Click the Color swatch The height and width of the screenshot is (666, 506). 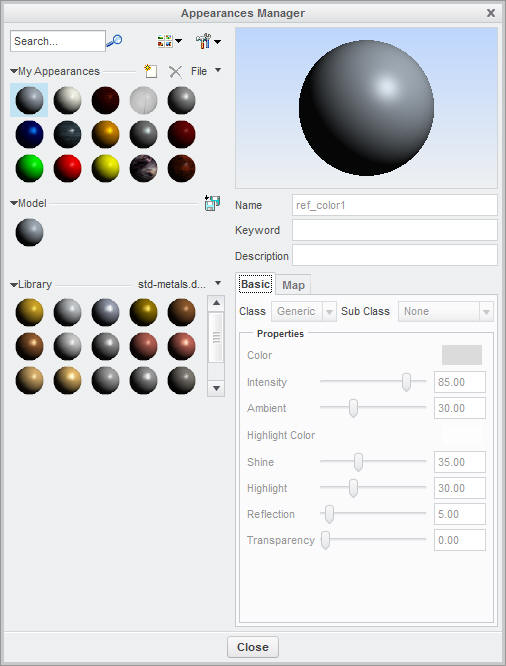pos(462,355)
